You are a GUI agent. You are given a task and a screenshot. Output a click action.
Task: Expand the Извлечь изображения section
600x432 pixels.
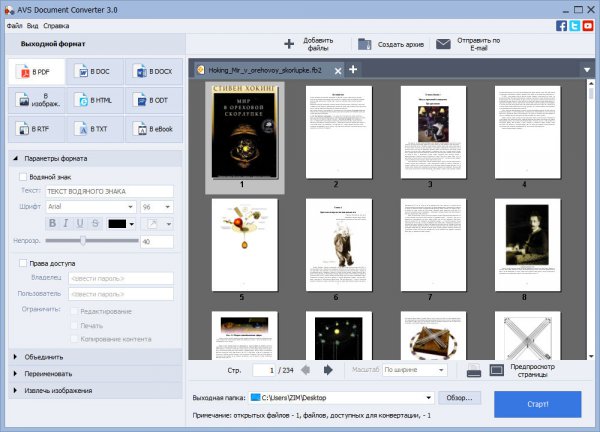(15, 390)
